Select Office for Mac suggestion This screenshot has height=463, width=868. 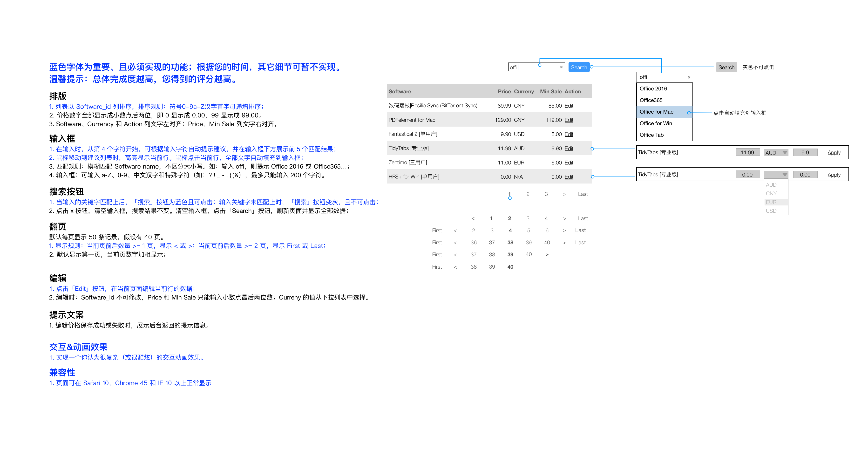coord(656,112)
